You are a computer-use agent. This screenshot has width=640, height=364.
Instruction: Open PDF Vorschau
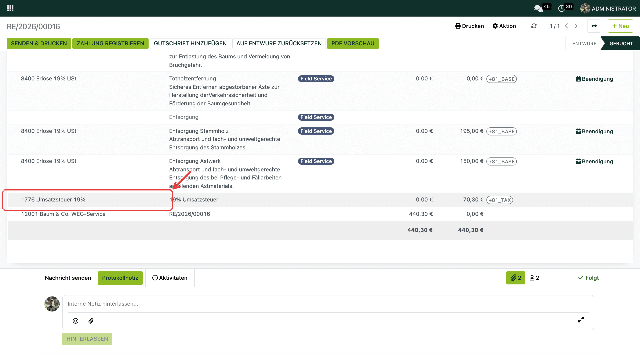pyautogui.click(x=353, y=44)
